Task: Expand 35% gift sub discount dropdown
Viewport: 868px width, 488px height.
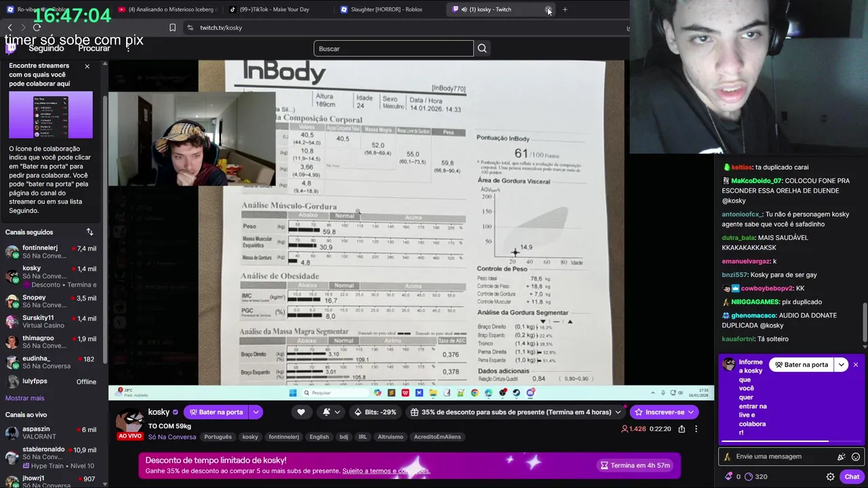Action: coord(618,412)
